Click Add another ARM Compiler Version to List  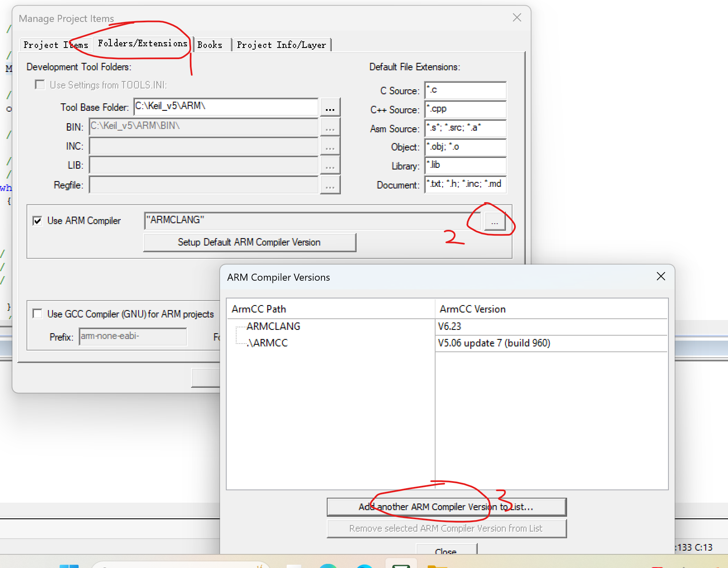tap(446, 507)
